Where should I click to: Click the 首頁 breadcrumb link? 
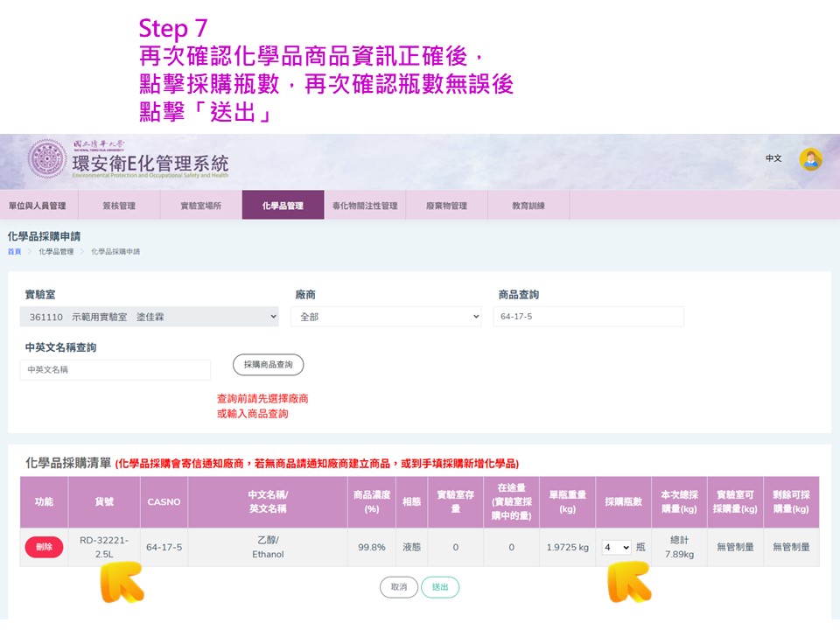point(15,251)
